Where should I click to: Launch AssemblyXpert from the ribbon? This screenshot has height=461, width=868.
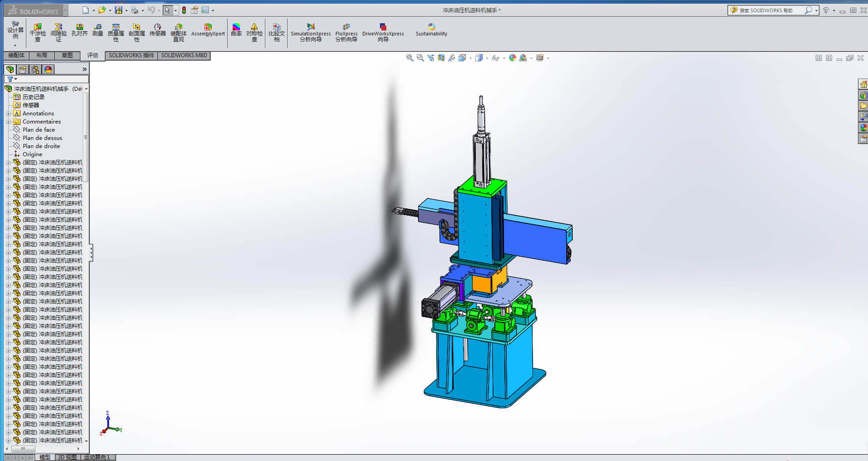tap(208, 30)
